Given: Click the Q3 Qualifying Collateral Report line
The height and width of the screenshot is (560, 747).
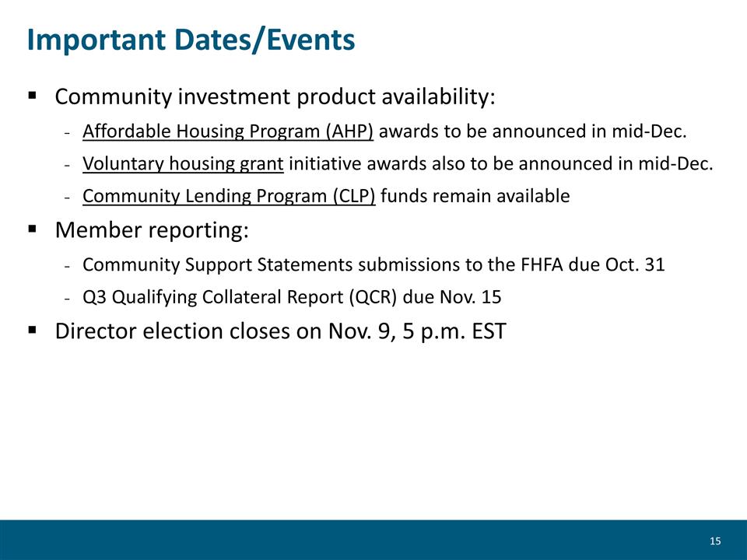Looking at the screenshot, I should (x=292, y=297).
